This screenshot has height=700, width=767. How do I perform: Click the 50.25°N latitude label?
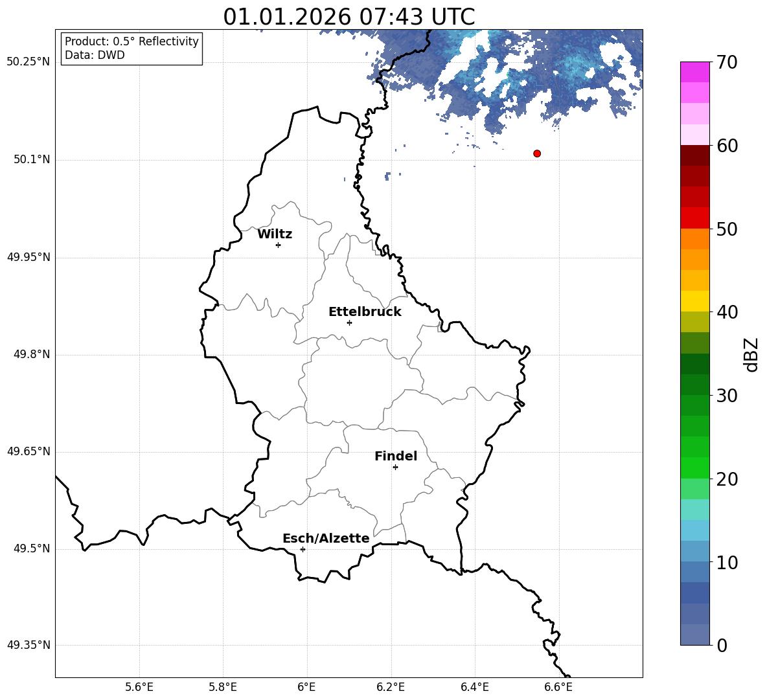[29, 62]
